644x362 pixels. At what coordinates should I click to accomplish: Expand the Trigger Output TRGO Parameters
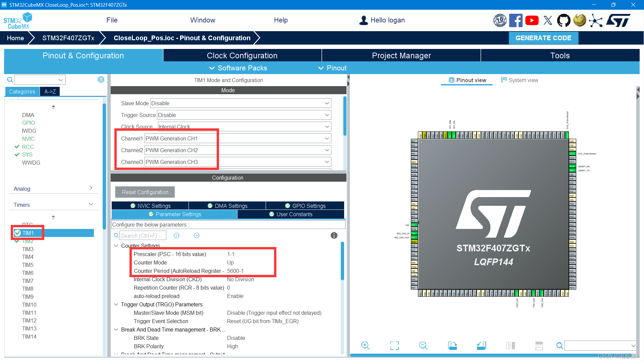(117, 305)
